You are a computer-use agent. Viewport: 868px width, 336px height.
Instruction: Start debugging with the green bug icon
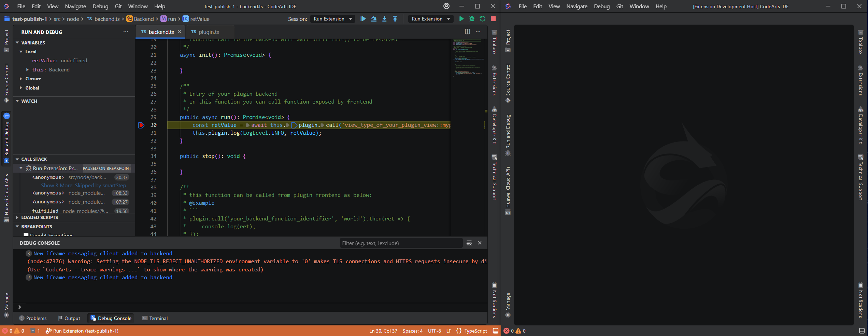point(472,19)
